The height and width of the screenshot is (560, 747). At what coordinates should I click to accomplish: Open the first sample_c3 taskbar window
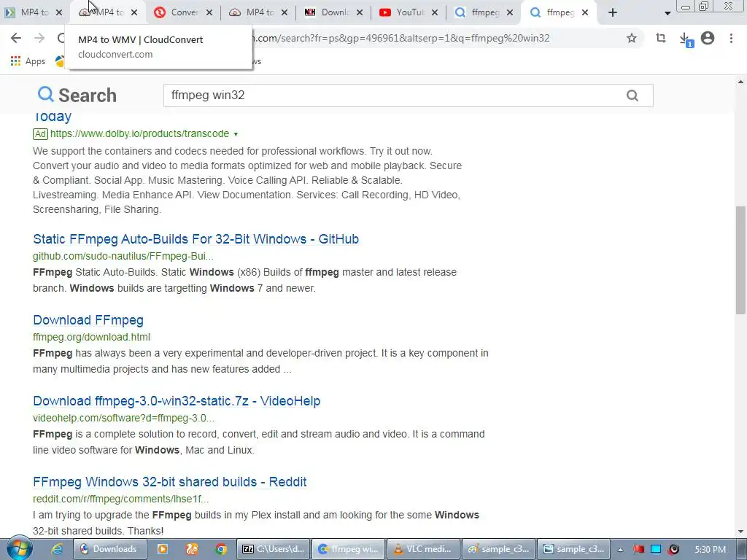pos(499,549)
